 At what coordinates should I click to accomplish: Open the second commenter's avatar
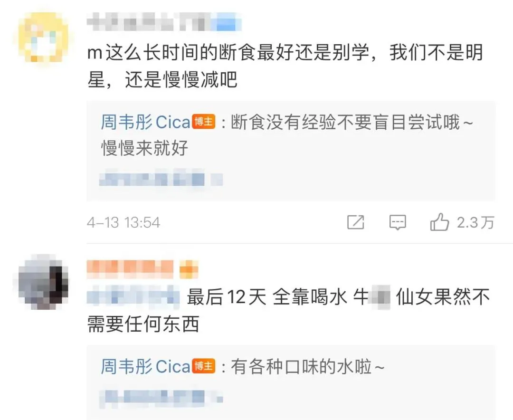(x=43, y=283)
